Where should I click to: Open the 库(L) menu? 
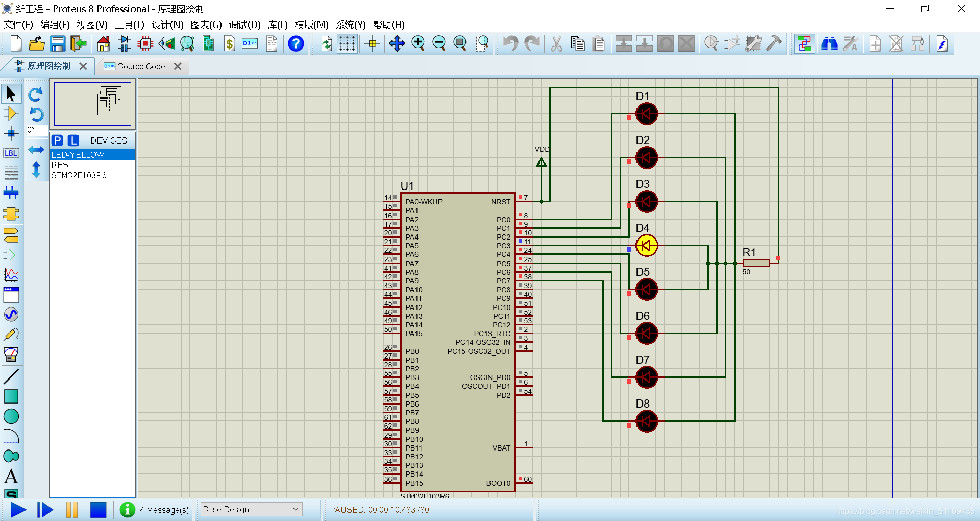click(x=278, y=25)
